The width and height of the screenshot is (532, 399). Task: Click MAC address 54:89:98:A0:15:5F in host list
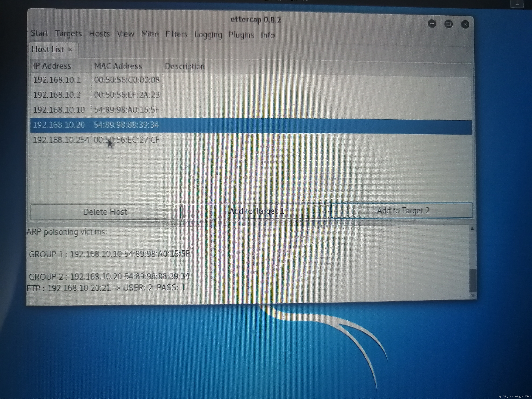pos(127,110)
